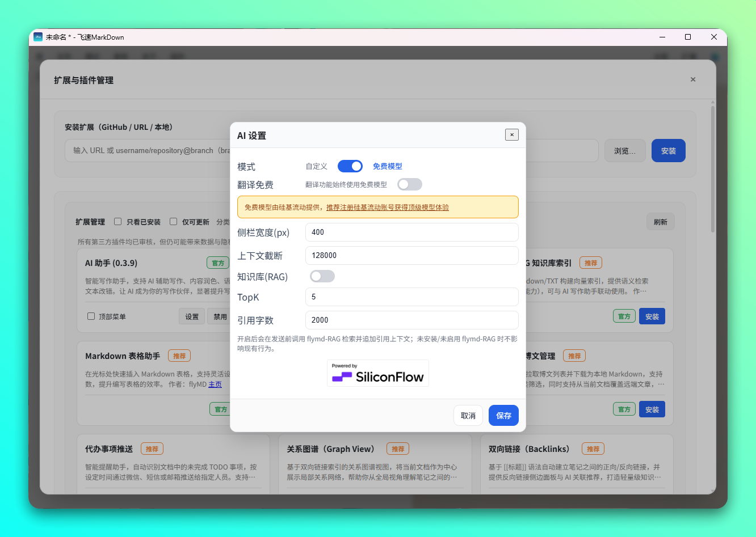The height and width of the screenshot is (537, 756).
Task: Check the 仅可更新 checkbox
Action: (x=174, y=222)
